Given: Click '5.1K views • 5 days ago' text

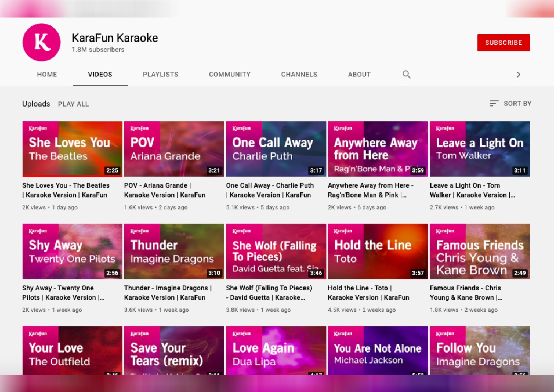Looking at the screenshot, I should tap(258, 208).
